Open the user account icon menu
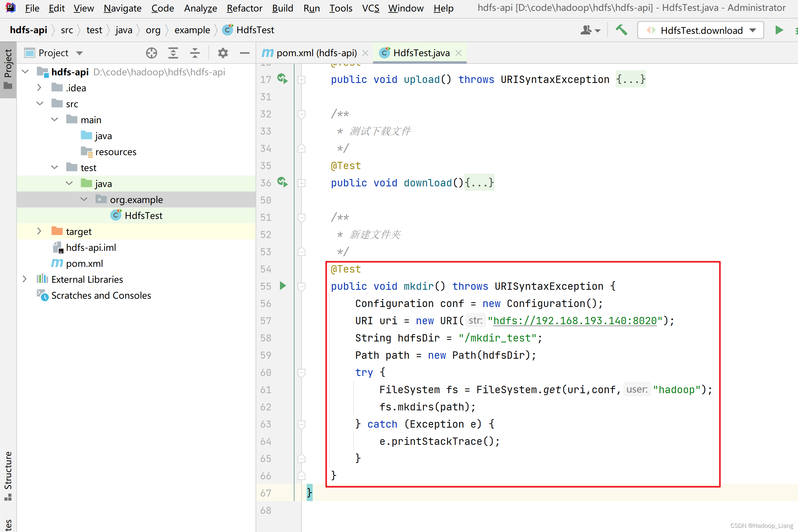Viewport: 798px width, 532px height. pos(590,30)
